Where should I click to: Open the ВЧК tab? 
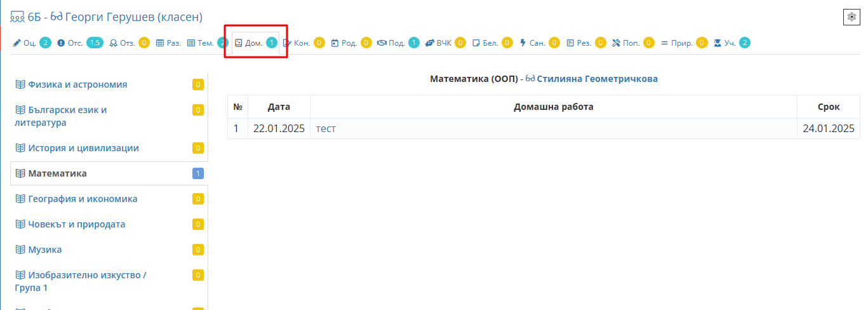coord(445,43)
